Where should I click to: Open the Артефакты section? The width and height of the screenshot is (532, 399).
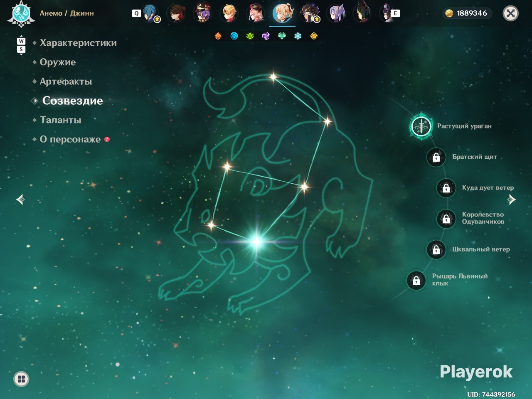point(66,81)
